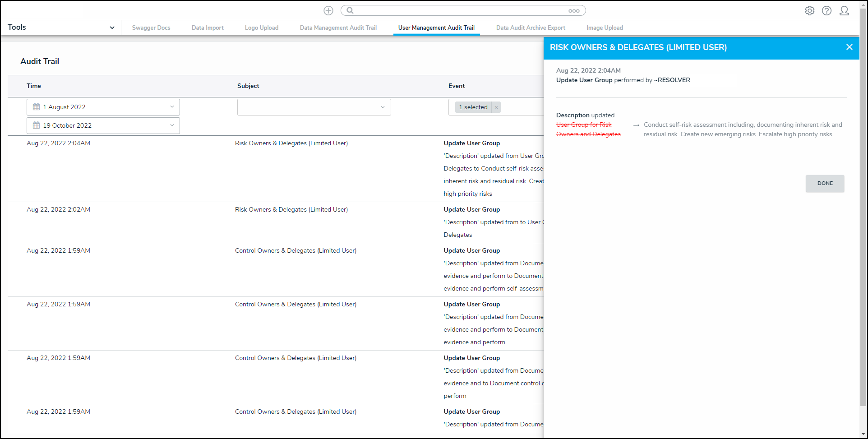This screenshot has width=868, height=439.
Task: Click the new description text in panel
Action: [743, 129]
